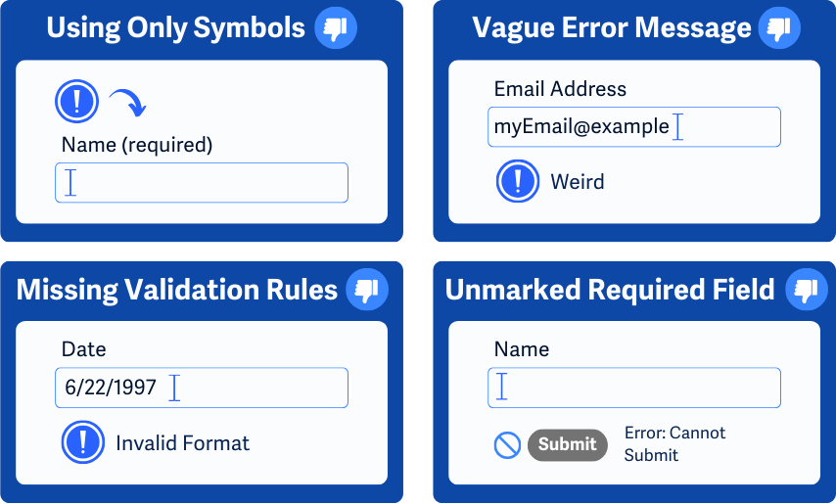836x504 pixels.
Task: Click the 'Using Only Symbols' heading
Action: [x=176, y=27]
